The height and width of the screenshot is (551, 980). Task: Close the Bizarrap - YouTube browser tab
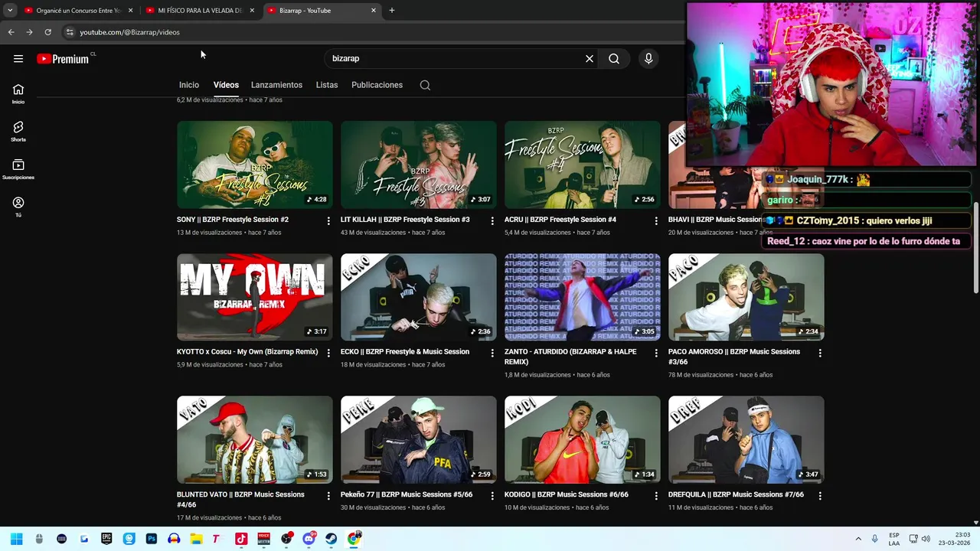coord(374,11)
